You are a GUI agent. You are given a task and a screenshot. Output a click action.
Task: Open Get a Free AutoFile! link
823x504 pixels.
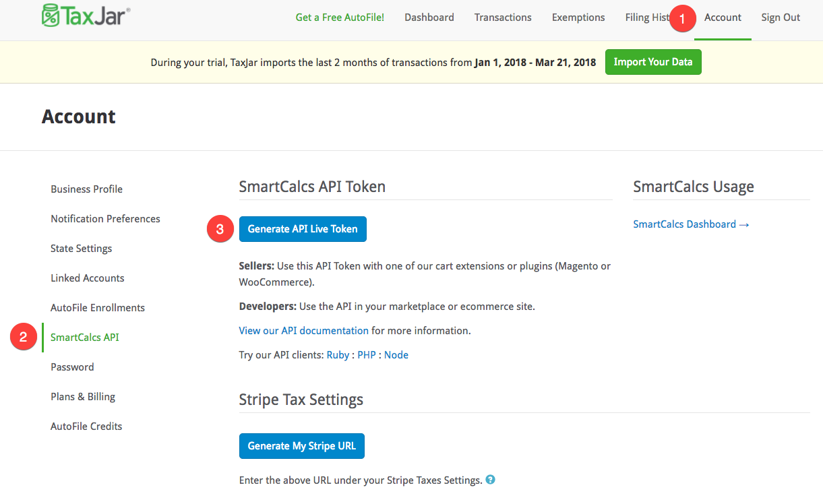340,18
